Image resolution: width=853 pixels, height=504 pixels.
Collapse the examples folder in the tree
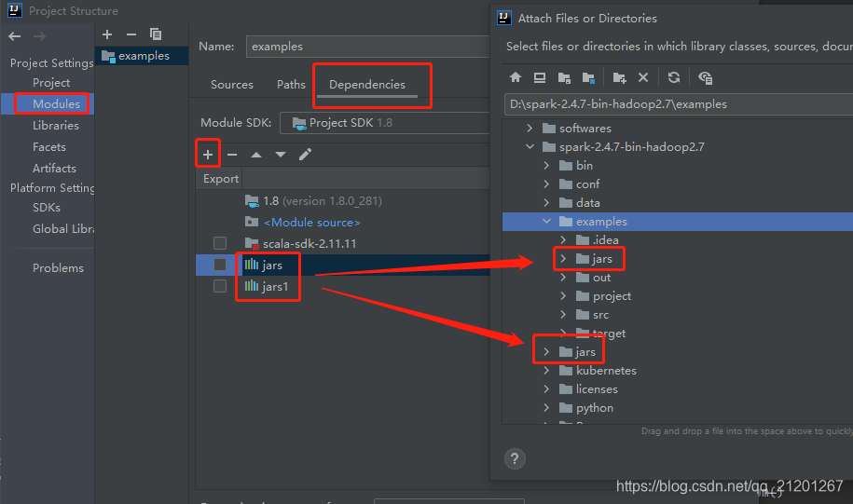click(546, 222)
